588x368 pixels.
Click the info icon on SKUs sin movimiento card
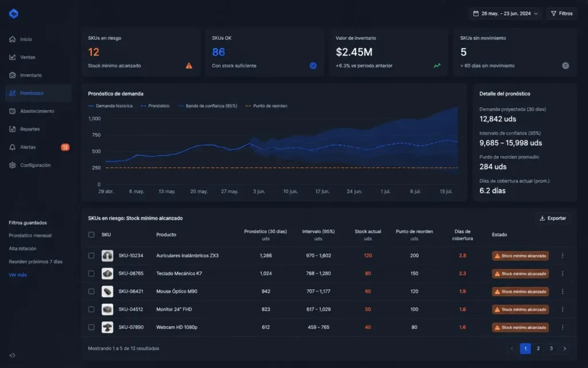566,66
